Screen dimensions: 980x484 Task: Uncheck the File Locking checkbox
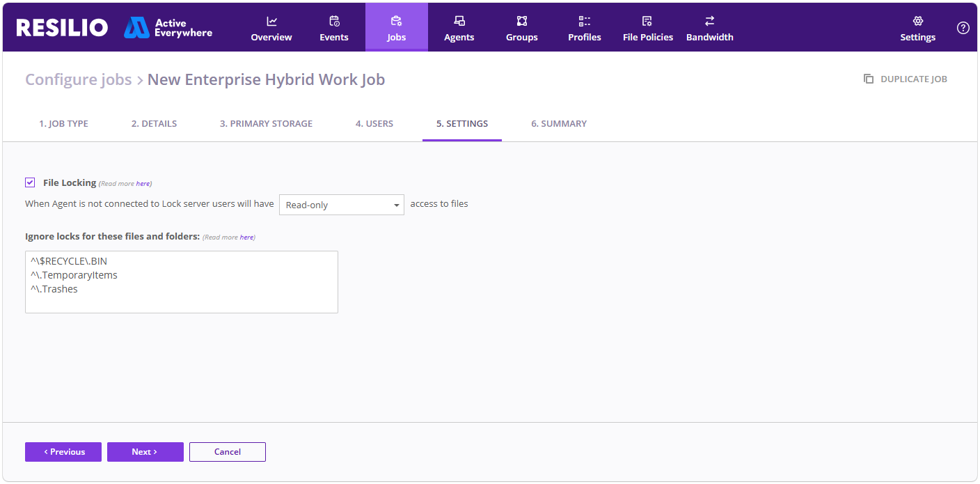tap(30, 182)
